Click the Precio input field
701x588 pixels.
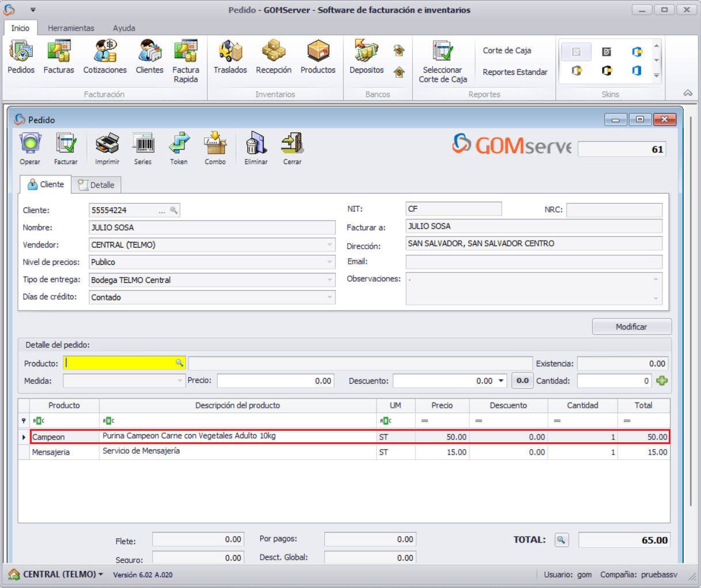tap(275, 381)
